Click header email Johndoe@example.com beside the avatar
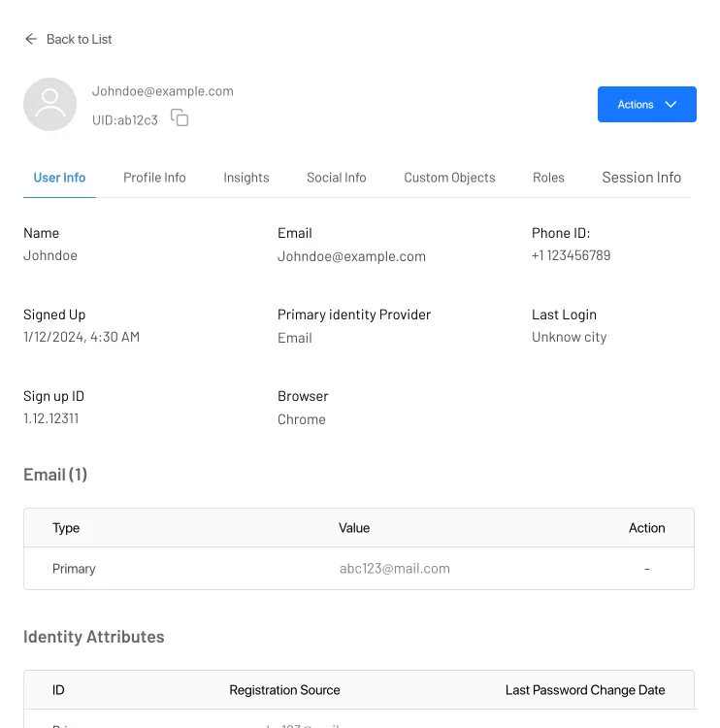 pyautogui.click(x=162, y=91)
